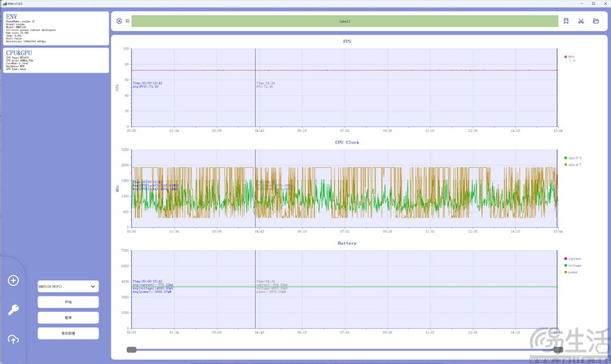Screen dimensions: 611x364
Task: Open the folder icon in top bar
Action: [596, 21]
